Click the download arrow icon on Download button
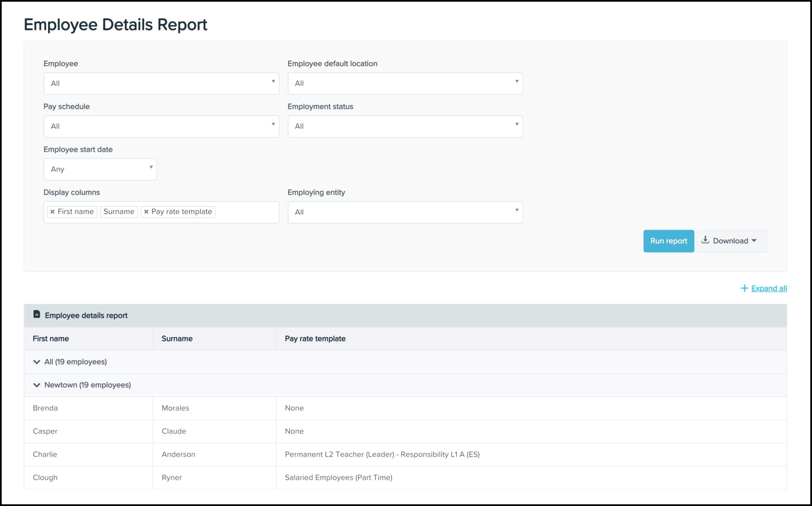 point(705,241)
